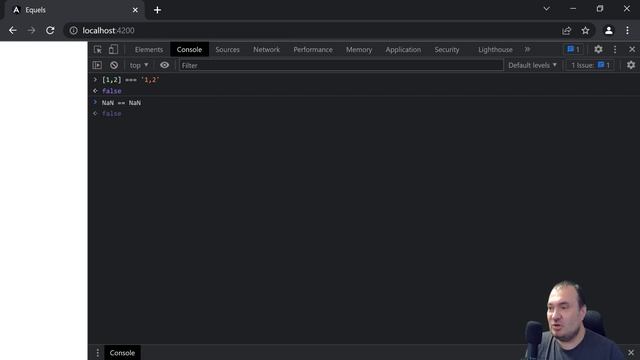Screen dimensions: 640x360
Task: Open console settings gear
Action: pos(631,65)
